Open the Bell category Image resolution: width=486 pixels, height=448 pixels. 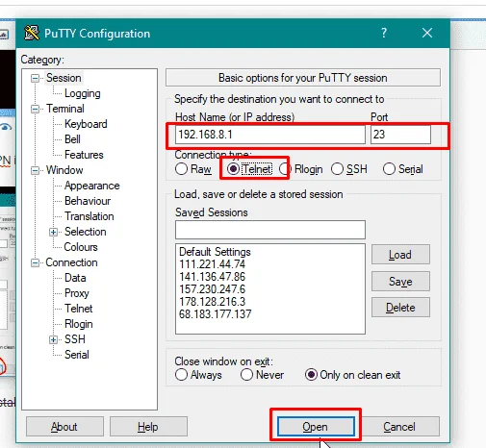point(72,139)
